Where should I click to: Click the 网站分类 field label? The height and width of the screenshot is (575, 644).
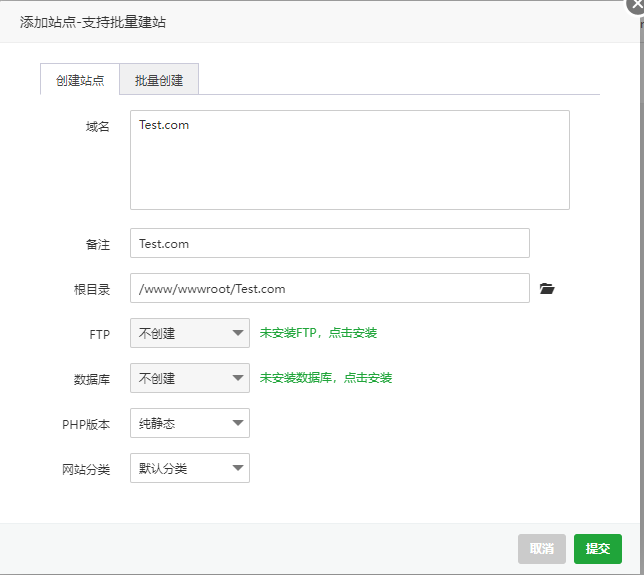point(85,469)
